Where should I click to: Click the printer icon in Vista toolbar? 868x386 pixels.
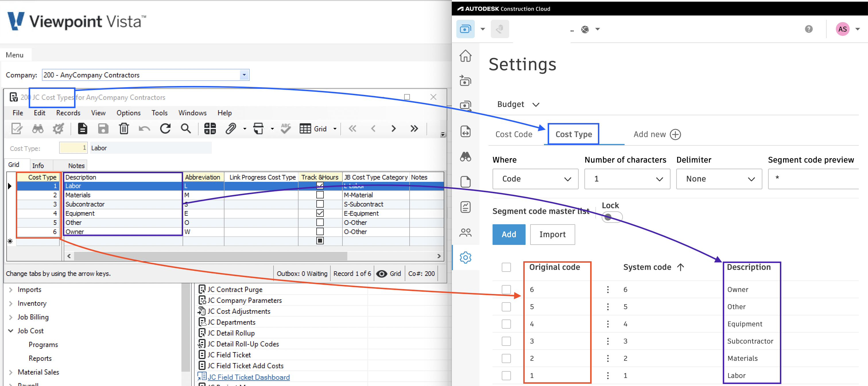[x=258, y=128]
